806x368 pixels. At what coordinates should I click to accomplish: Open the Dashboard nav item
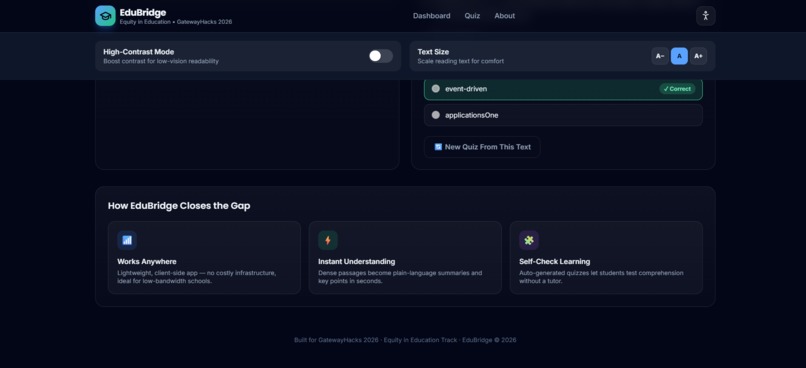click(x=432, y=16)
